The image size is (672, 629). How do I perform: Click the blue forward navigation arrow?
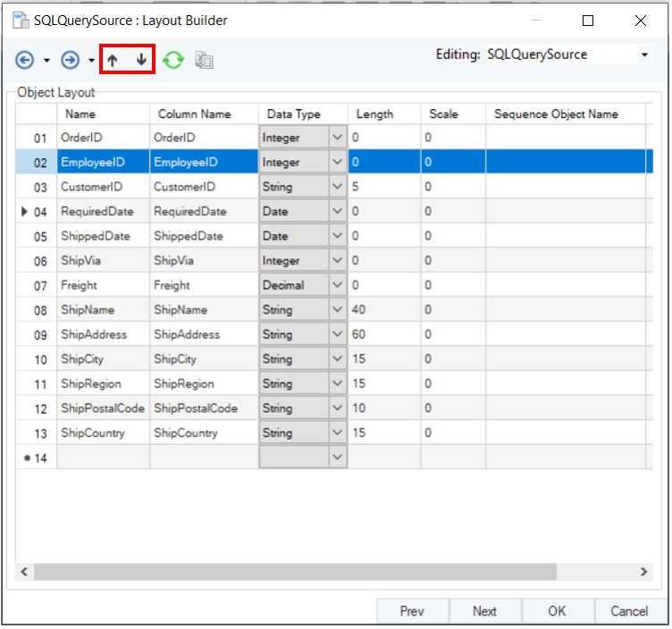70,60
